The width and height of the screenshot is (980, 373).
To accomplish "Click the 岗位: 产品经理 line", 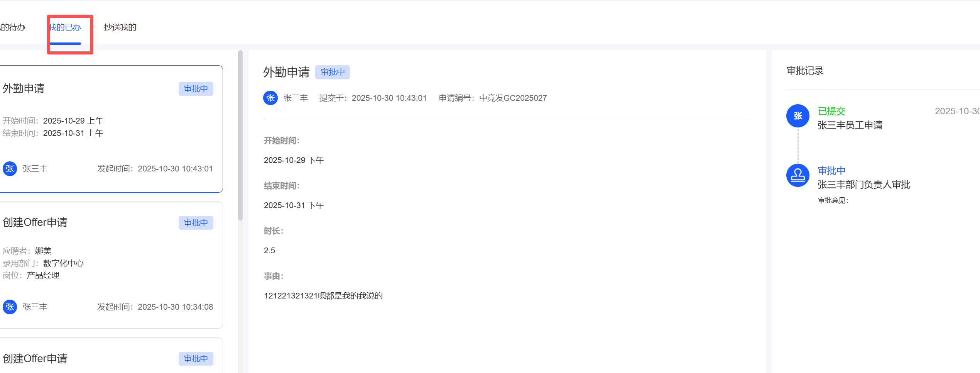I will click(31, 275).
